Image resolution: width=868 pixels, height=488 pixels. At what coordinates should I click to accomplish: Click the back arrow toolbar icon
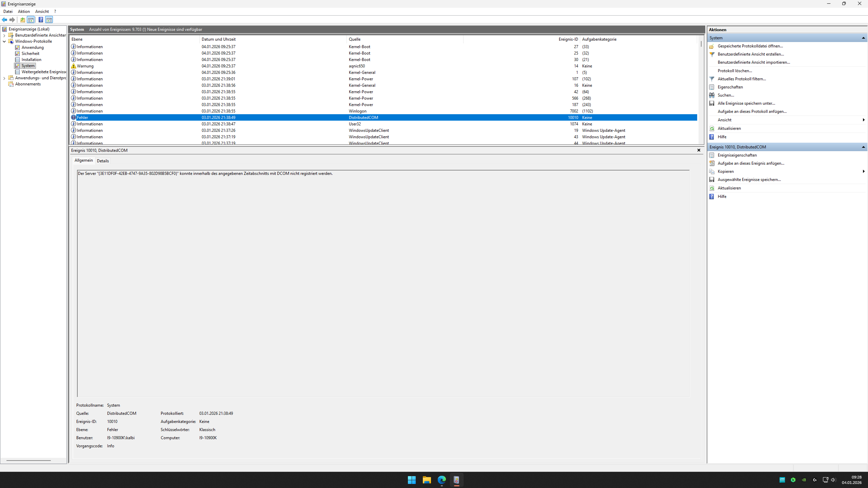pos(4,20)
